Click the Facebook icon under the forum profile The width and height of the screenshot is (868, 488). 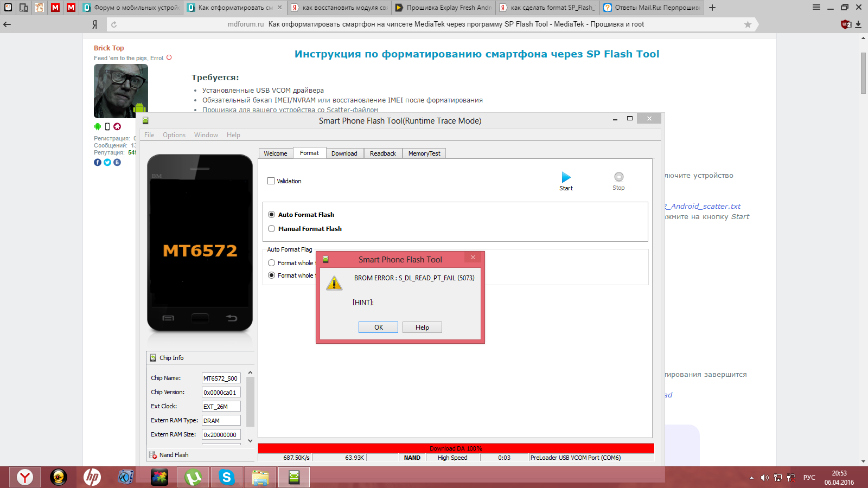(x=98, y=162)
